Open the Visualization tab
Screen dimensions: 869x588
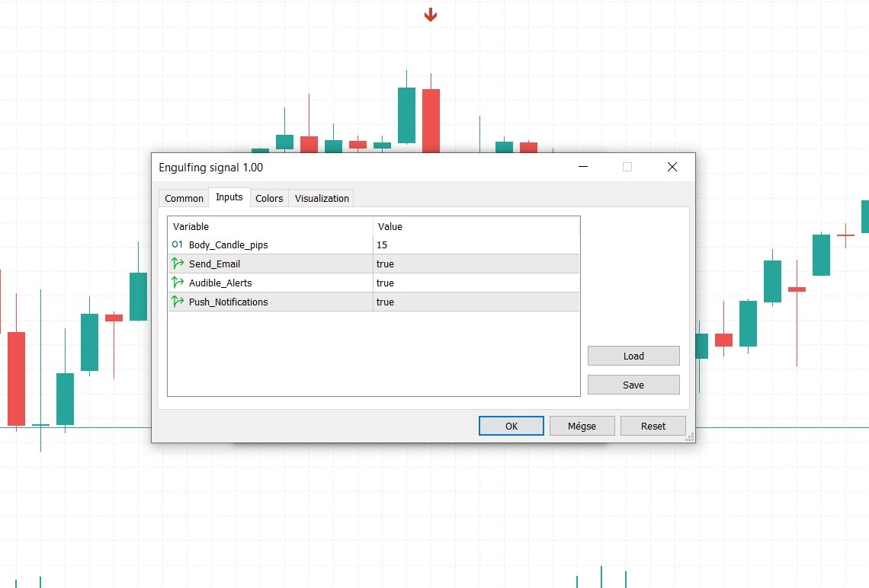coord(321,197)
